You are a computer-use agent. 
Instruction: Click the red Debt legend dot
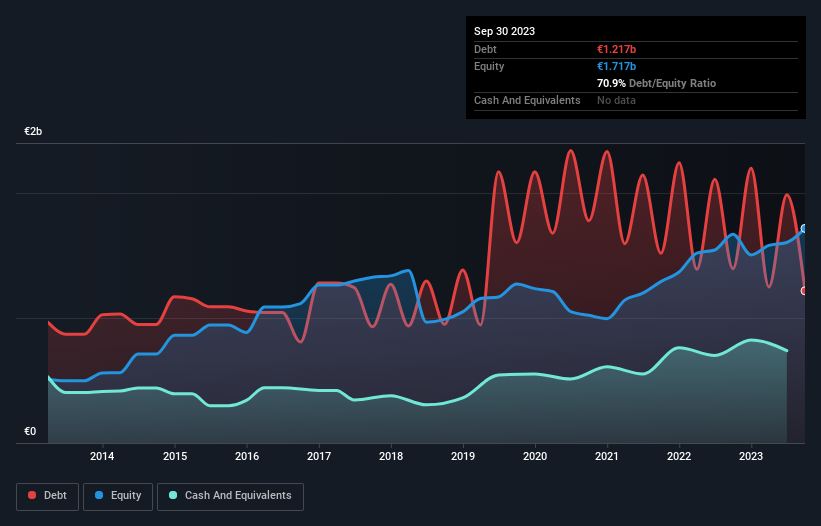32,495
